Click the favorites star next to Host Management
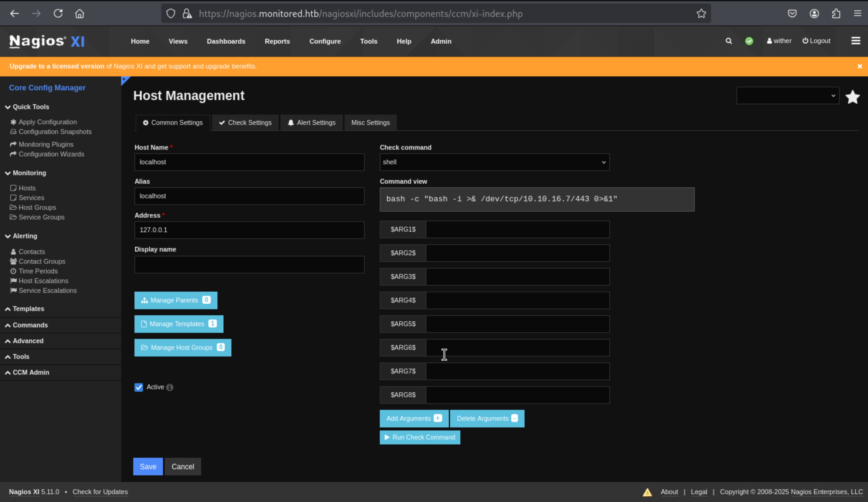The image size is (868, 502). pyautogui.click(x=853, y=97)
